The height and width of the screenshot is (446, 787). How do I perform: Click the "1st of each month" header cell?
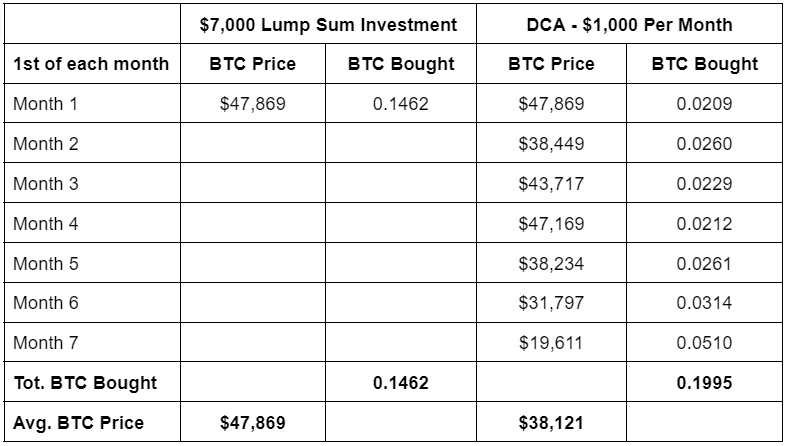click(91, 64)
